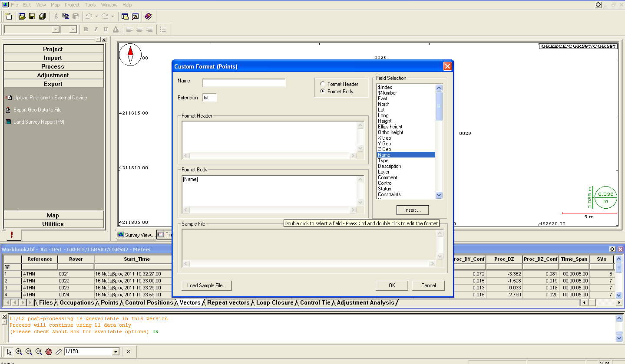Click the Cut scissors icon
625x364 pixels.
pyautogui.click(x=56, y=16)
